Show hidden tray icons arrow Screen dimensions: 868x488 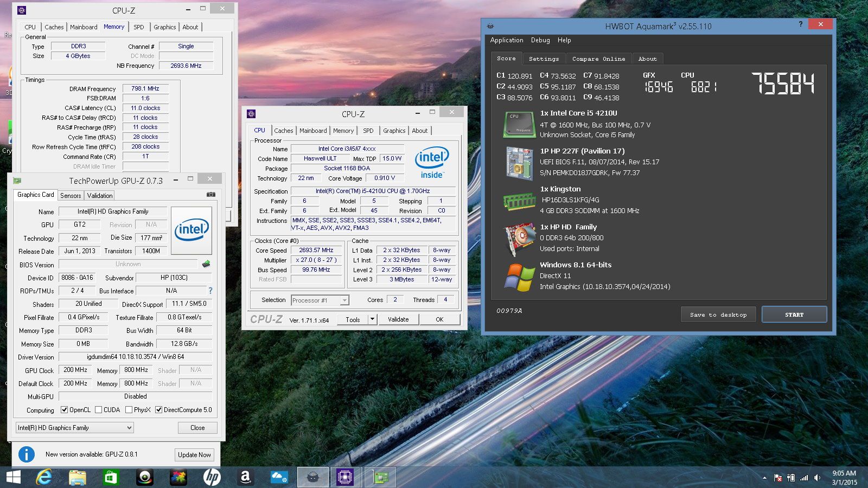pyautogui.click(x=764, y=478)
